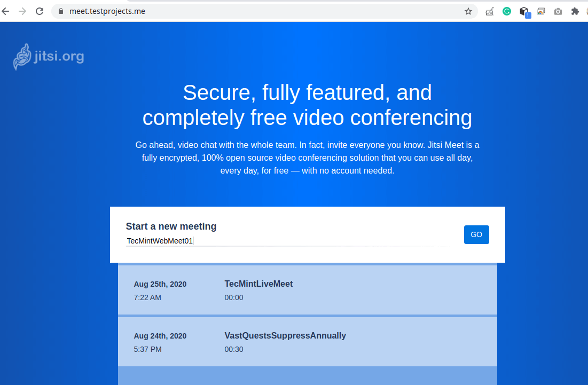View site security lock information
The height and width of the screenshot is (385, 588).
(61, 11)
